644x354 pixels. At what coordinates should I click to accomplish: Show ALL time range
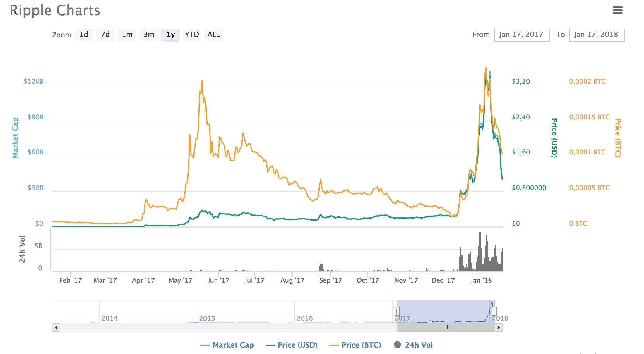(x=214, y=35)
